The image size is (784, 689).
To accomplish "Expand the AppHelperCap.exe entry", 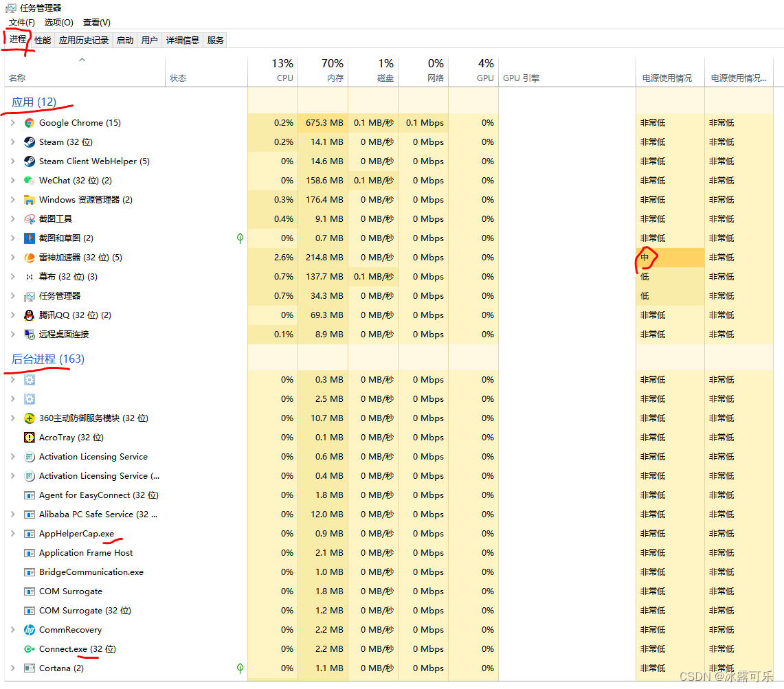I will [13, 534].
